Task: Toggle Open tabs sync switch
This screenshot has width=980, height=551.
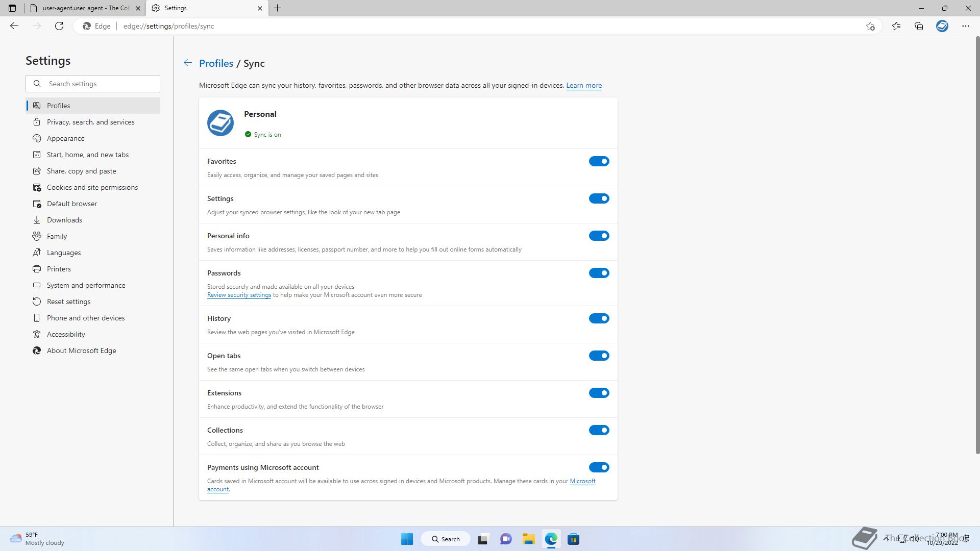Action: click(x=599, y=356)
